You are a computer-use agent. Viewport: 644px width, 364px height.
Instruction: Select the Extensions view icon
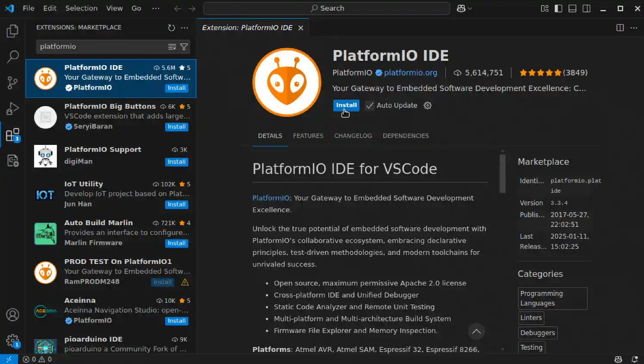[x=13, y=135]
